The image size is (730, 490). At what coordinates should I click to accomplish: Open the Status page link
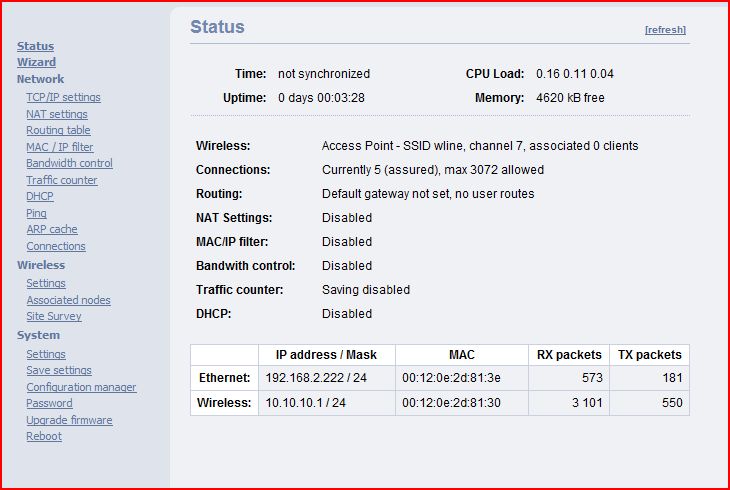click(x=35, y=46)
